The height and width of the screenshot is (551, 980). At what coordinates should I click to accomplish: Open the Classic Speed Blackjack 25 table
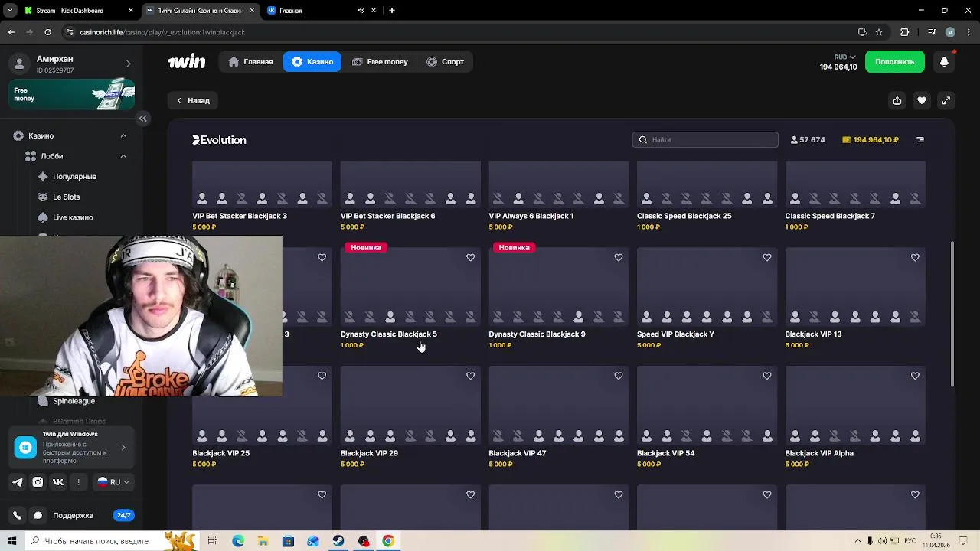pos(707,195)
